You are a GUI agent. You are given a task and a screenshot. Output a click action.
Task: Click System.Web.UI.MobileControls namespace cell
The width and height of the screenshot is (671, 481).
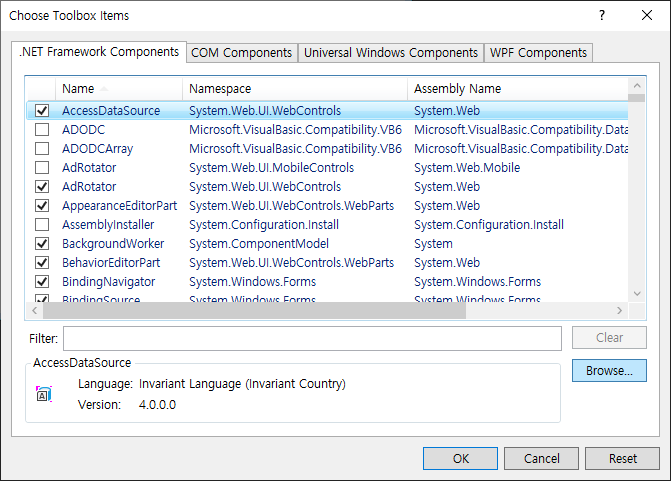pos(272,167)
